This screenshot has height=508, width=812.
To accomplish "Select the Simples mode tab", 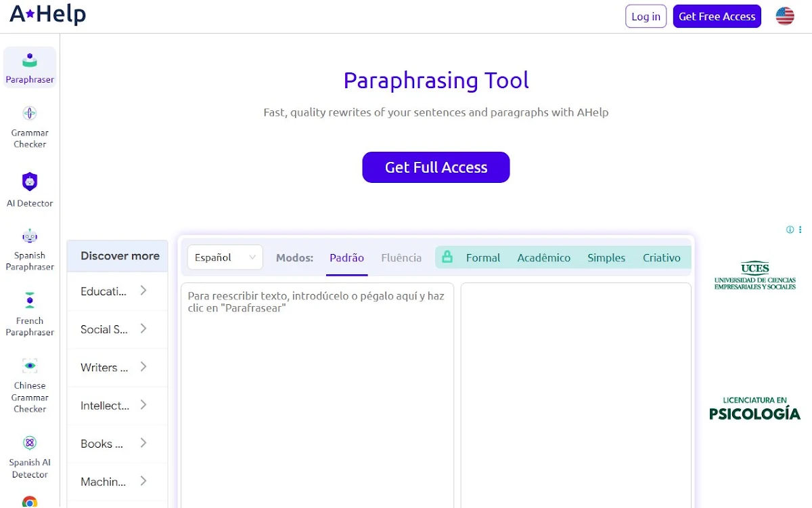I will click(x=606, y=258).
